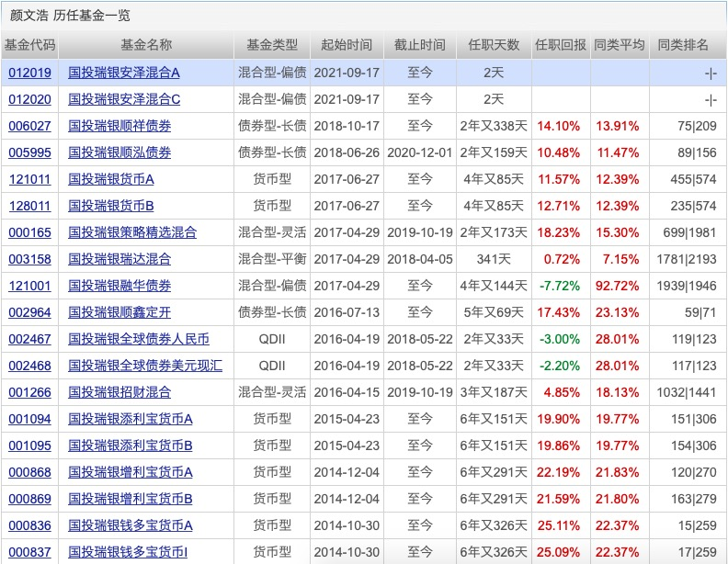The height and width of the screenshot is (564, 728).
Task: Open fund 国投瑞银货币B
Action: [x=111, y=206]
